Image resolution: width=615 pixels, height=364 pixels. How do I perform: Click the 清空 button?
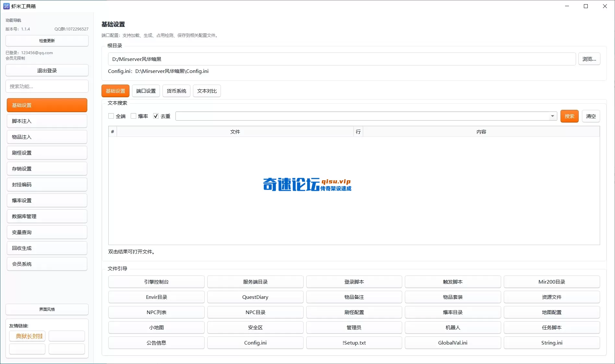tap(591, 116)
